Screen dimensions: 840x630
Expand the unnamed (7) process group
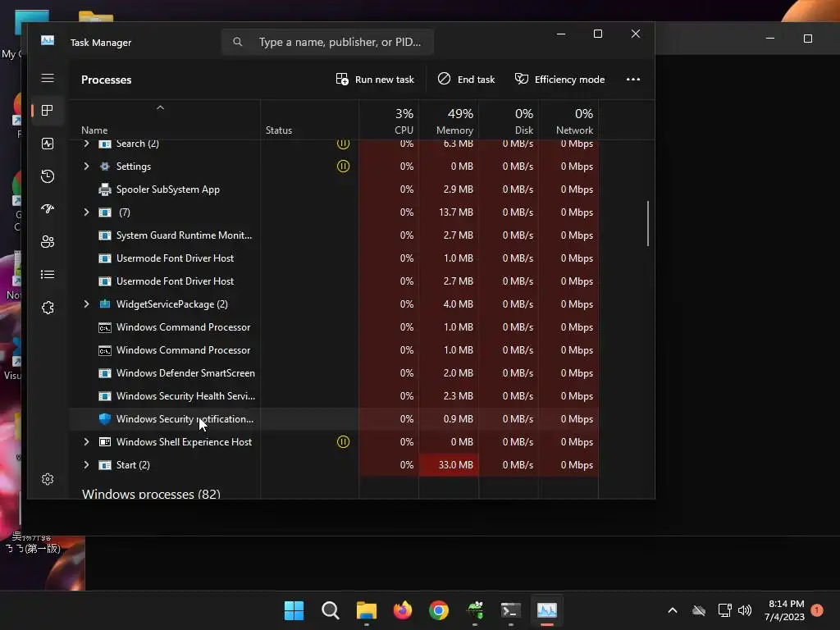click(86, 212)
